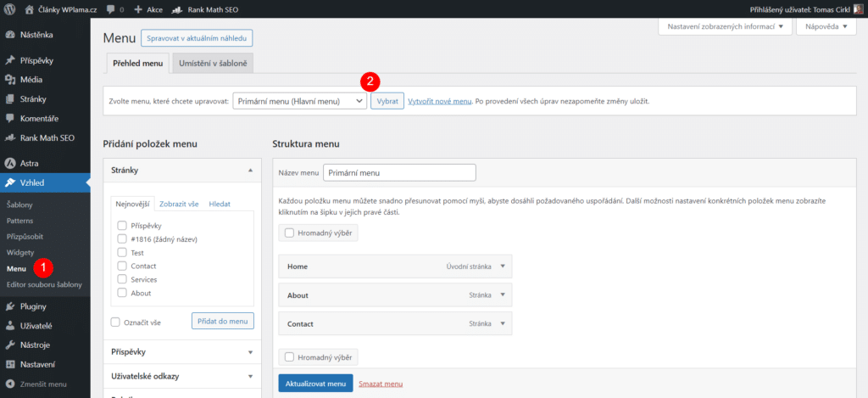Screen dimensions: 868x398
Task: Click Přihlášený uživatel: Tomas Cirkl text
Action: (x=800, y=9)
